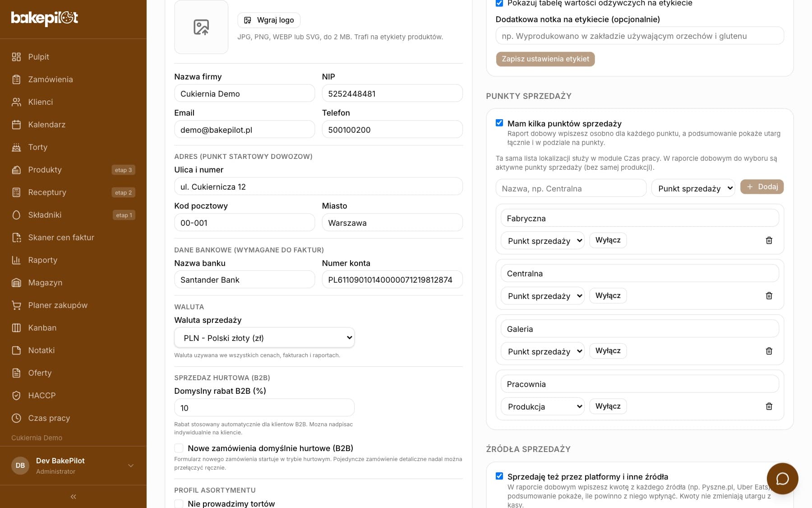Remove the Galeria location via trash icon

[x=769, y=351]
